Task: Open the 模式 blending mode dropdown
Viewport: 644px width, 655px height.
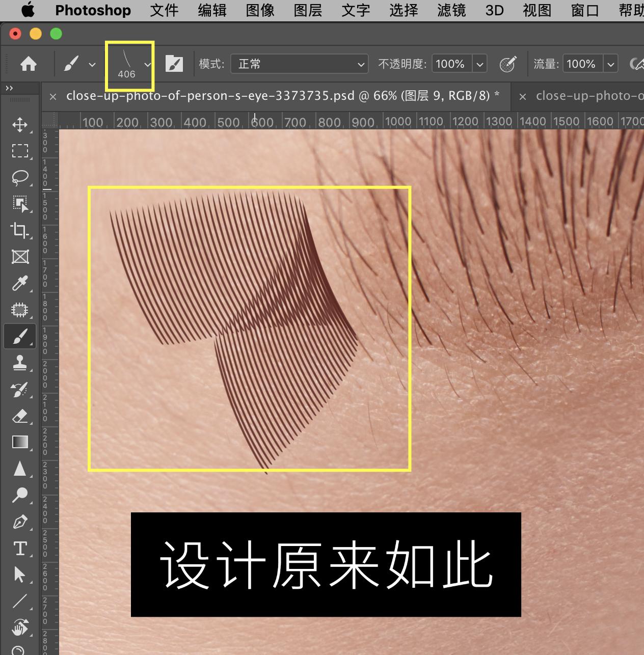Action: 299,64
